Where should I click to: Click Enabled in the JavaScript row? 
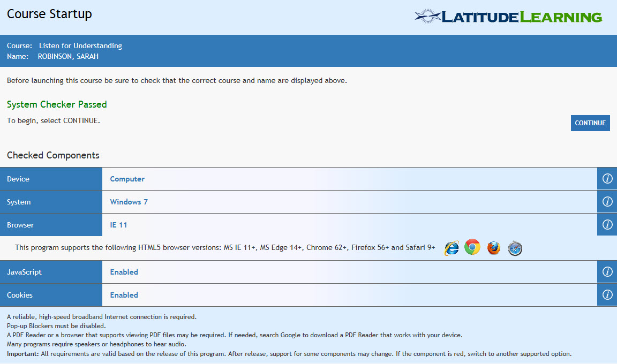point(124,272)
